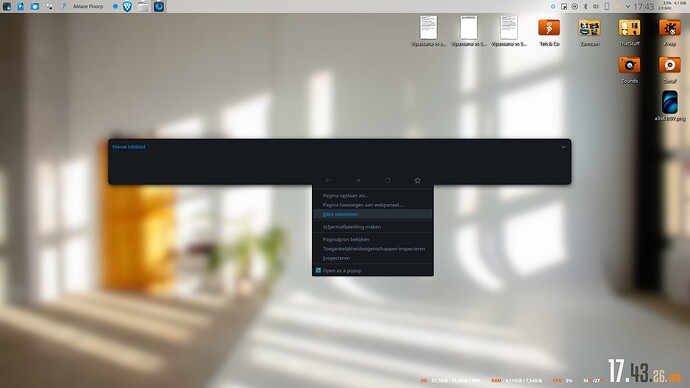
Task: Open the "X-rap" desktop folder
Action: (x=670, y=32)
